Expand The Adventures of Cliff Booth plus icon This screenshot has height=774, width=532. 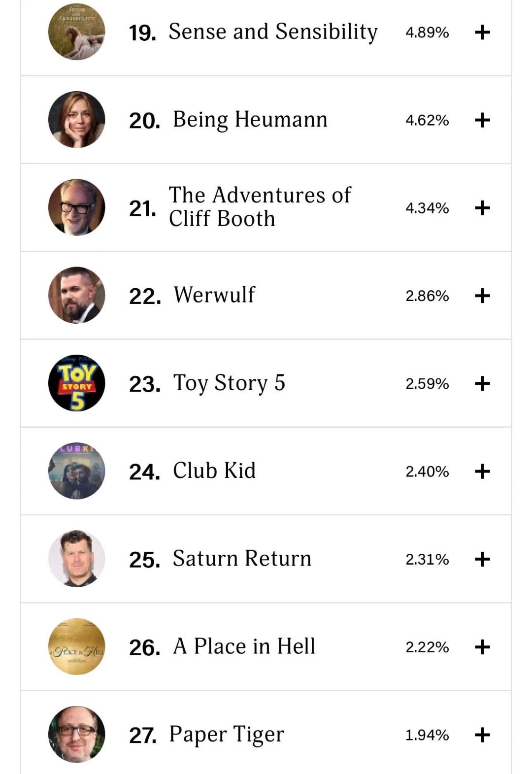pos(482,208)
